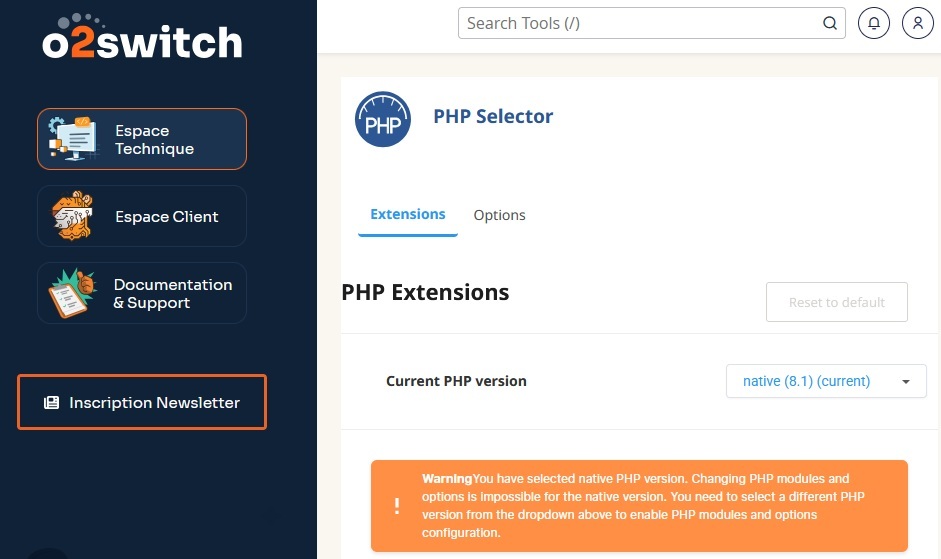The height and width of the screenshot is (559, 941).
Task: Click the Documentation & Support clipboard icon
Action: pos(72,293)
